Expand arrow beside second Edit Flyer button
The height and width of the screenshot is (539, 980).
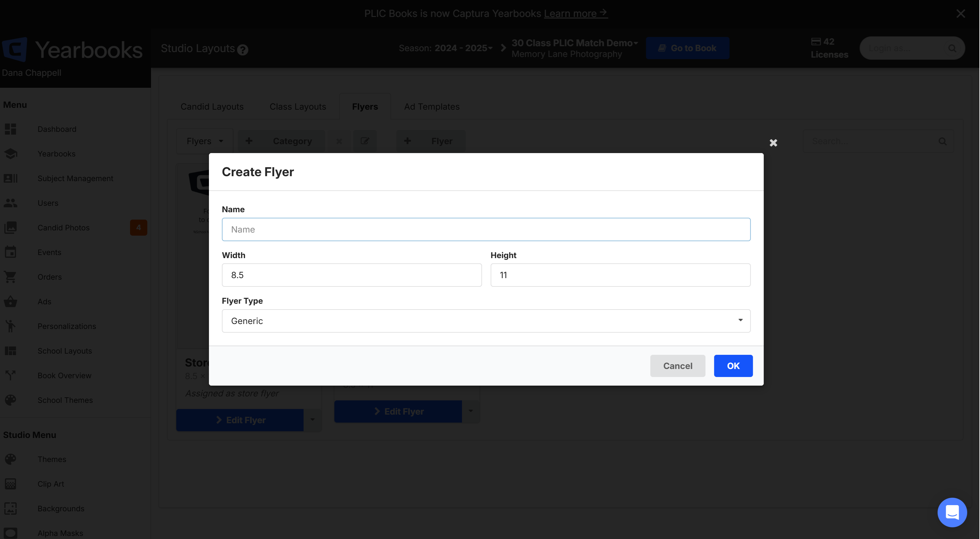tap(471, 411)
